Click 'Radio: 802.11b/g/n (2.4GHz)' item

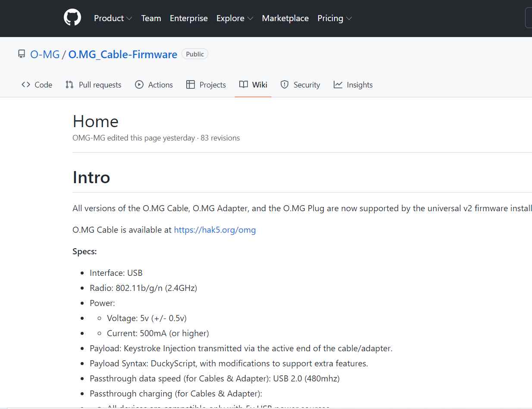point(144,288)
